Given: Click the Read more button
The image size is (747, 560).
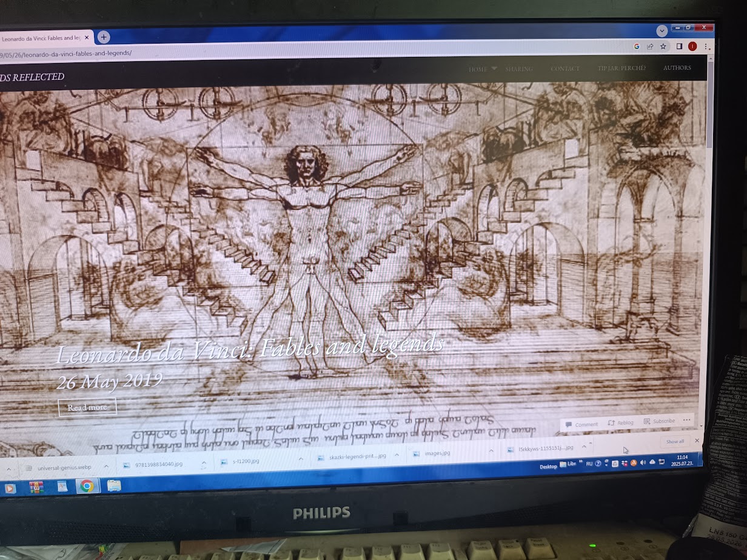Looking at the screenshot, I should tap(87, 407).
